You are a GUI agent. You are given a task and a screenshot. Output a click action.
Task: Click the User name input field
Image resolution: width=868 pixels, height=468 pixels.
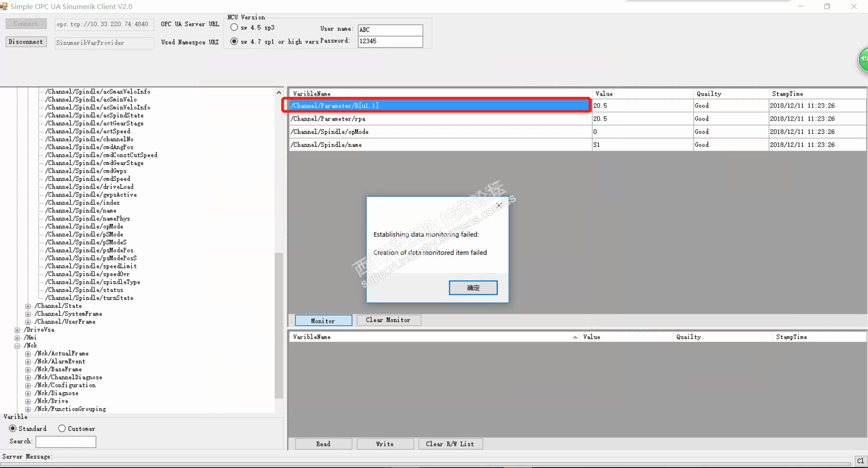pos(390,29)
